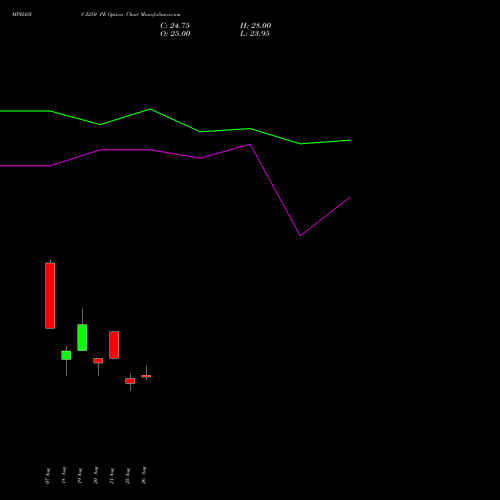Select the red candlestick for 21 Aug

tap(114, 345)
